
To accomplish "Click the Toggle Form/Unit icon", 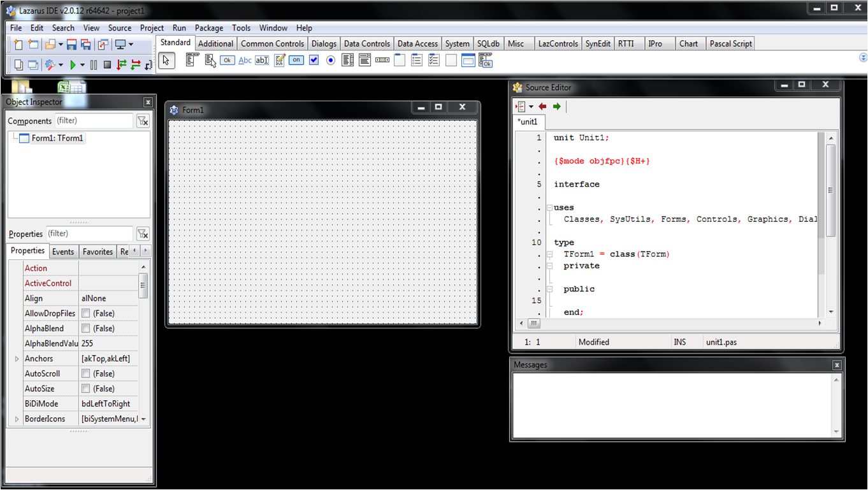I will coord(103,45).
